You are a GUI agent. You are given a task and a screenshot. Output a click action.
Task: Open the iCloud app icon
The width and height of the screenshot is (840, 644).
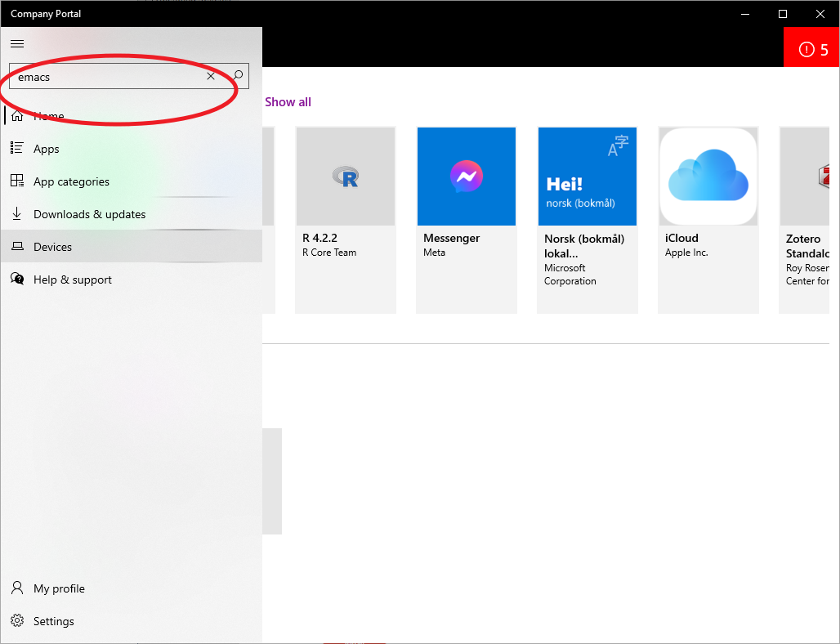pos(708,177)
